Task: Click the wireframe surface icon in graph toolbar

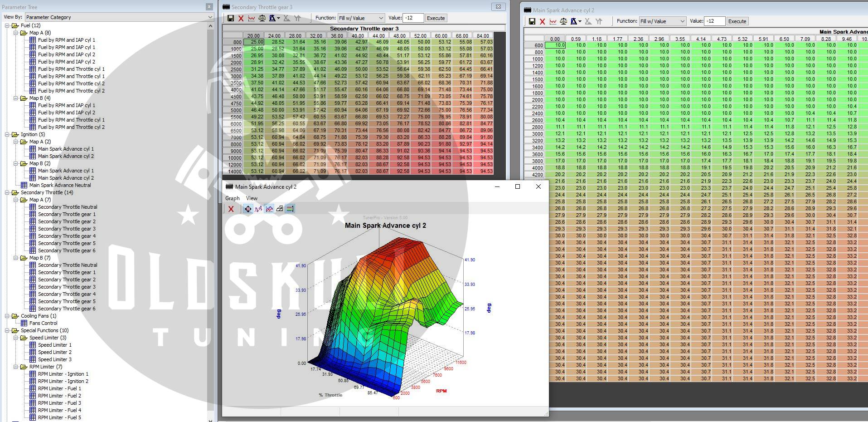Action: pos(280,209)
